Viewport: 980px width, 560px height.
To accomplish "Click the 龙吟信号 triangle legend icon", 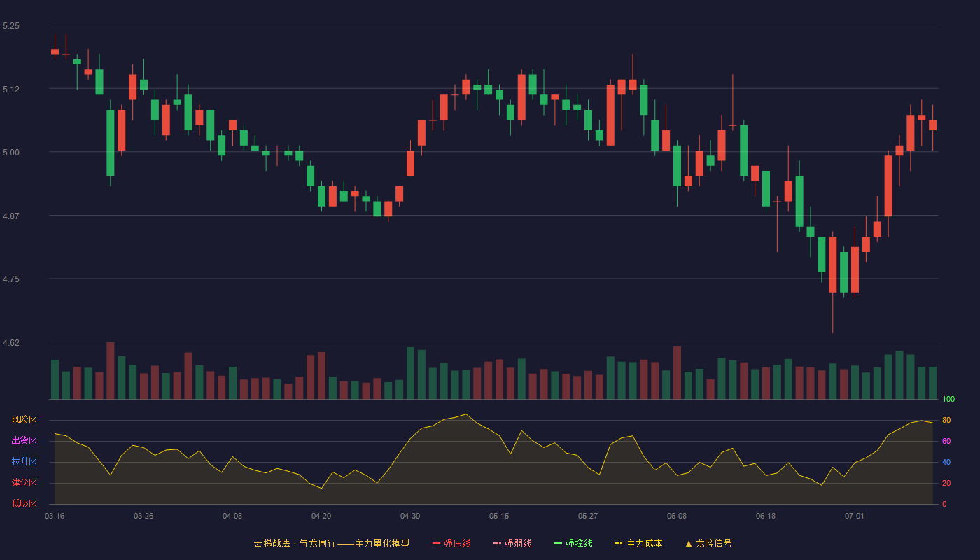I will click(689, 543).
